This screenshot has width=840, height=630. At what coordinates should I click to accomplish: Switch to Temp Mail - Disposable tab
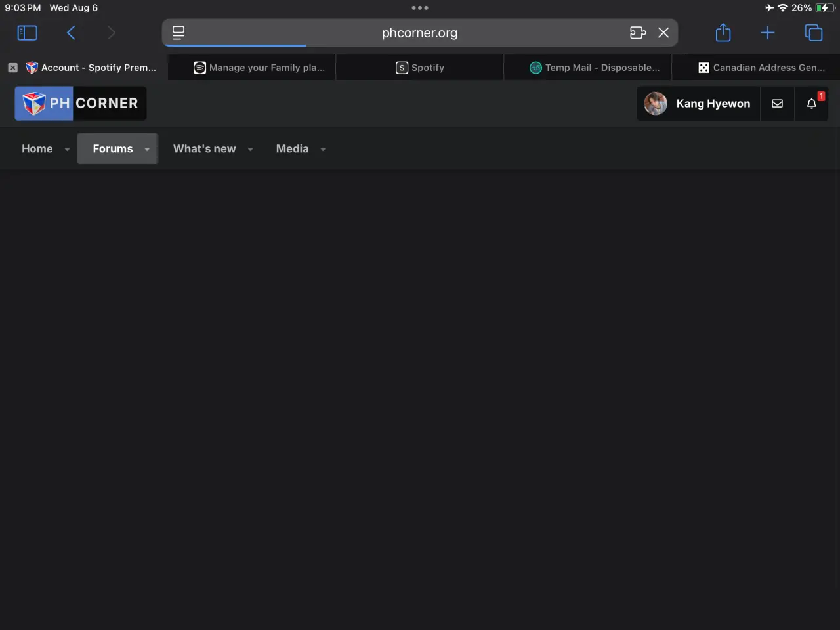click(588, 68)
